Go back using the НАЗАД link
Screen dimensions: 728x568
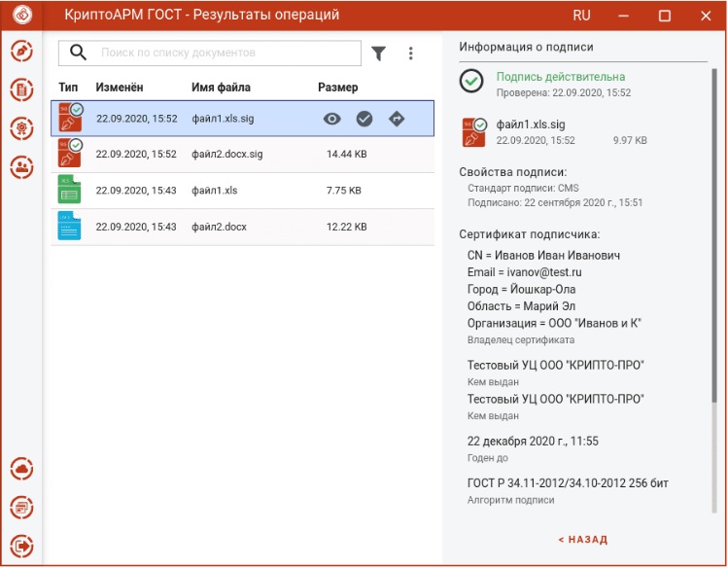click(583, 540)
